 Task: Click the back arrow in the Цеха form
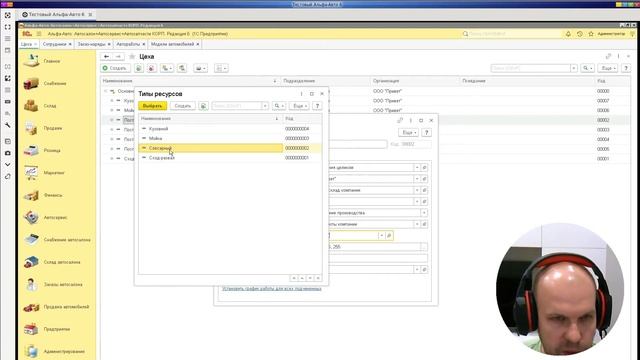click(x=107, y=56)
